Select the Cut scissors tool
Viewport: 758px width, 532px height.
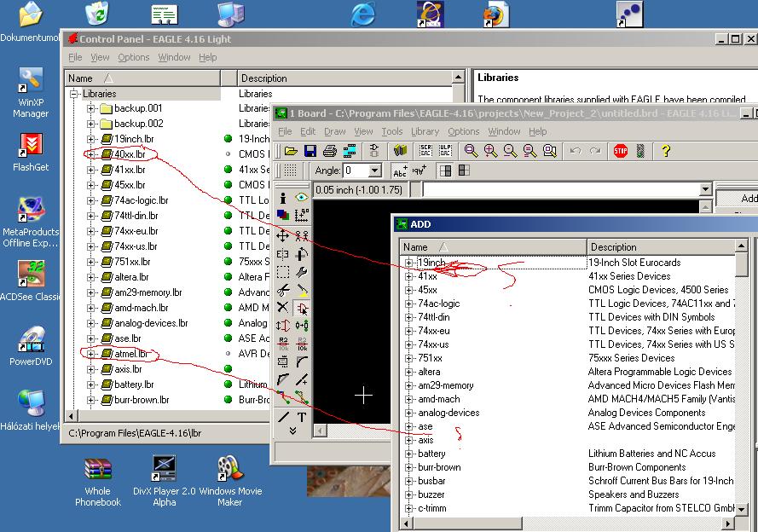[x=283, y=290]
